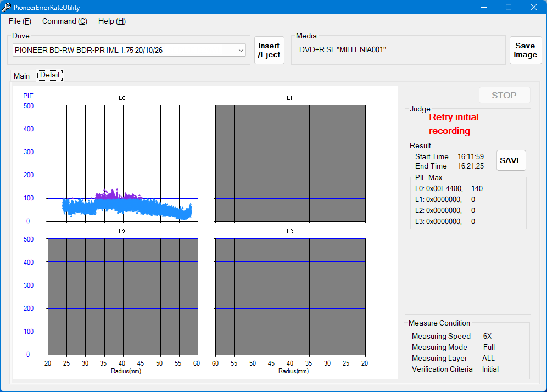
Task: Open the Command menu
Action: (x=64, y=21)
